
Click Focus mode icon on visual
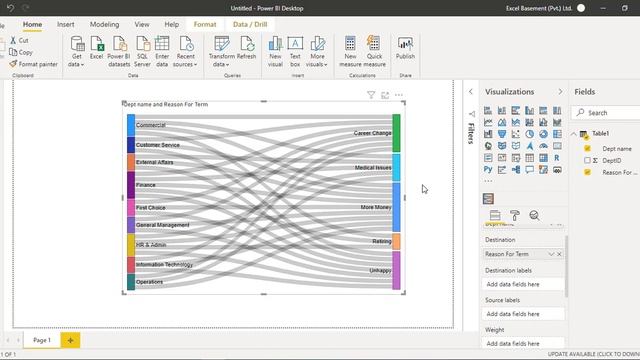pos(385,95)
